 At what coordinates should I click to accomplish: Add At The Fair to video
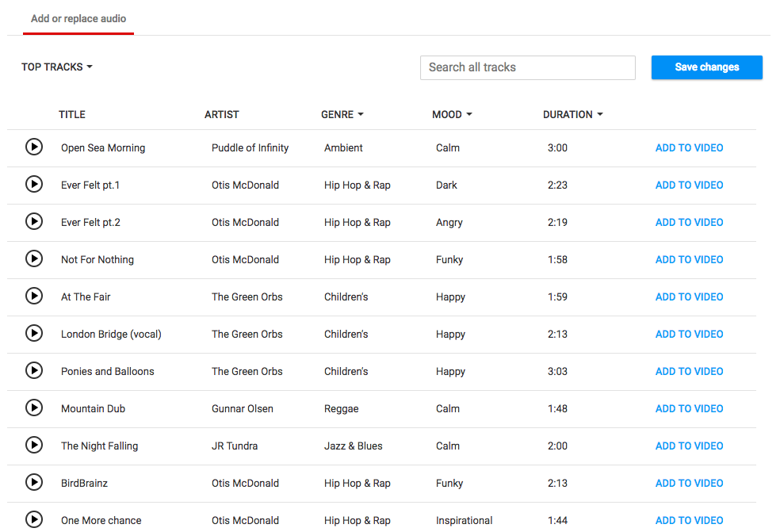point(689,297)
